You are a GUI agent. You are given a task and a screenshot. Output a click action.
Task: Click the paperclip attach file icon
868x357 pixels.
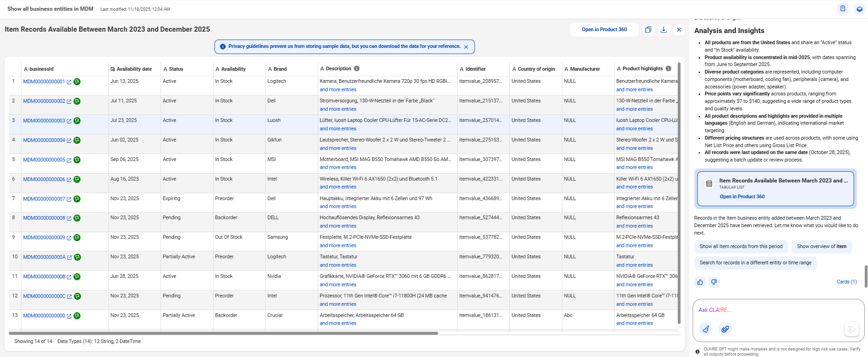[725, 329]
